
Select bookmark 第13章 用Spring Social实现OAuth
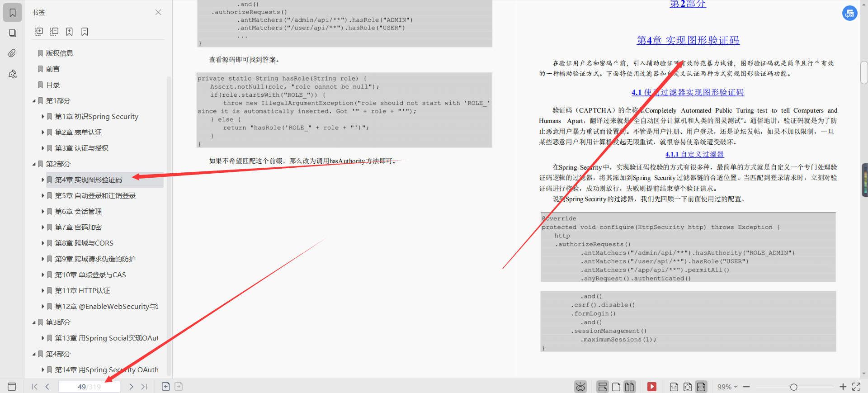tap(106, 338)
